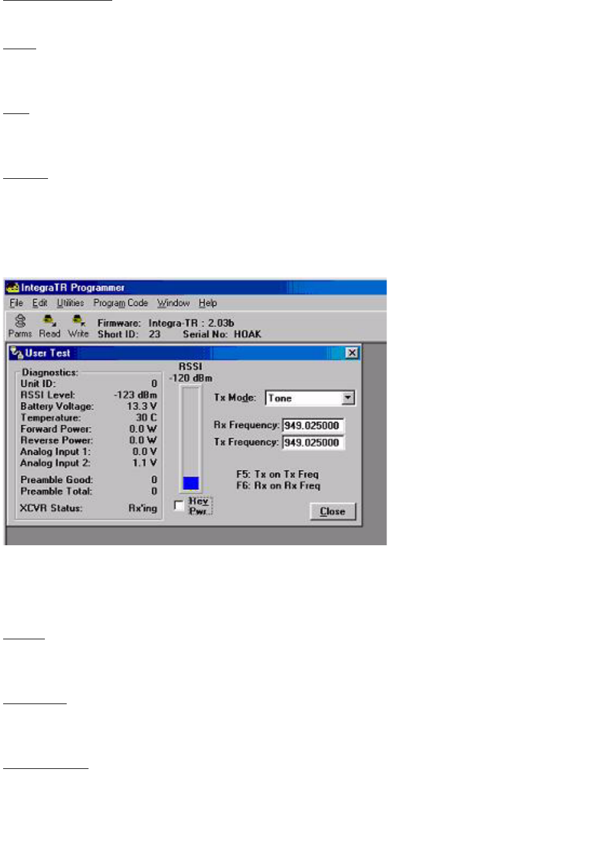Click the Battery Voltage 13.3 V value
The height and width of the screenshot is (868, 596).
click(x=142, y=406)
